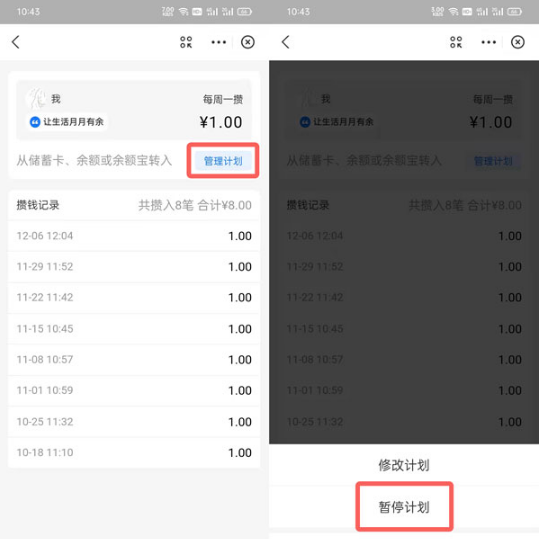The height and width of the screenshot is (539, 539).
Task: Tap blue quote icon beside 让生活月月有余, left screen
Action: pos(35,122)
